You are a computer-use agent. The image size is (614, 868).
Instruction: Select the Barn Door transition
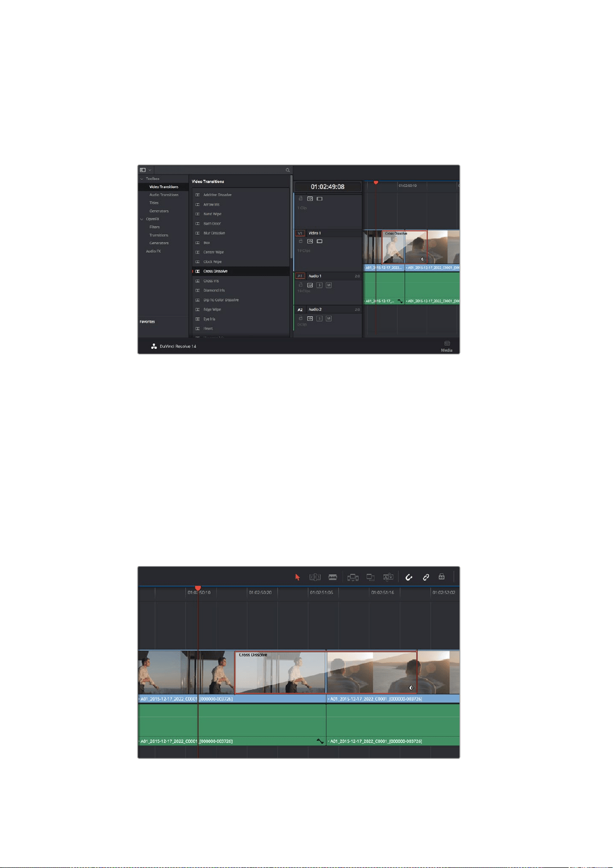coord(241,224)
